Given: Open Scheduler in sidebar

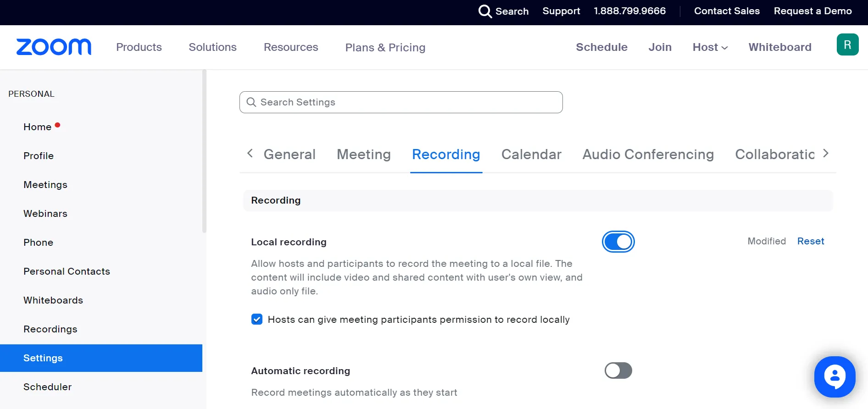Looking at the screenshot, I should click(x=48, y=387).
